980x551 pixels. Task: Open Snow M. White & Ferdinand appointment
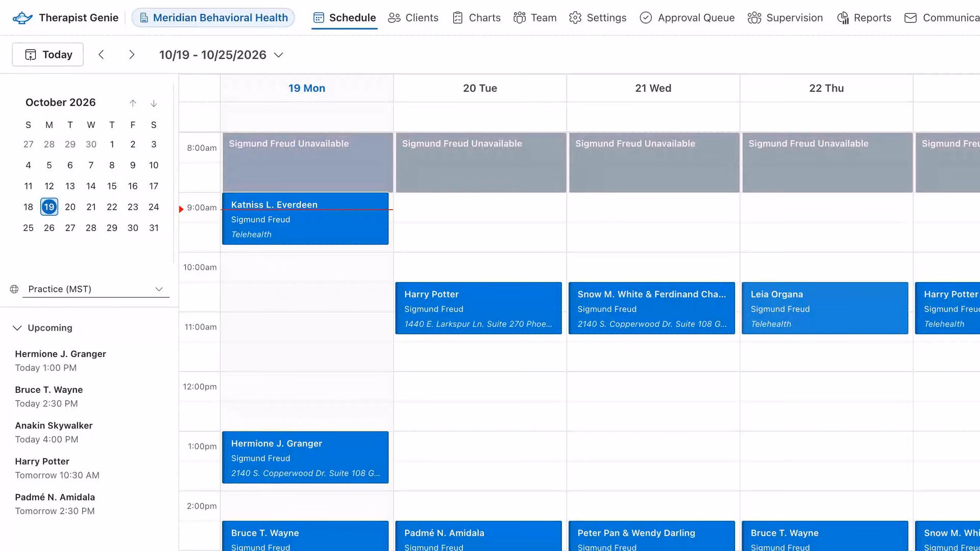[x=652, y=308]
